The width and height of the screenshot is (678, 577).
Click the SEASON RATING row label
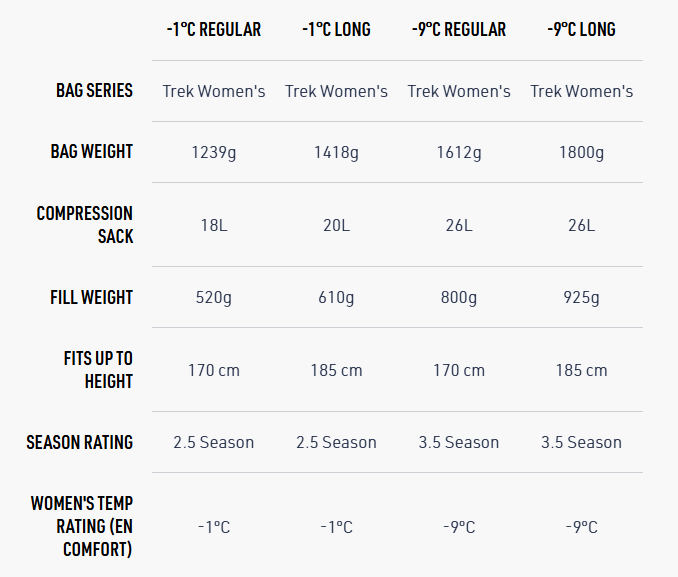(x=80, y=442)
